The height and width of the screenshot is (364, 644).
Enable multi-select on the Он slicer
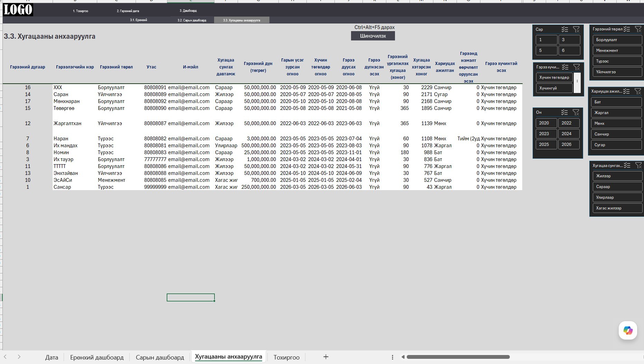564,112
